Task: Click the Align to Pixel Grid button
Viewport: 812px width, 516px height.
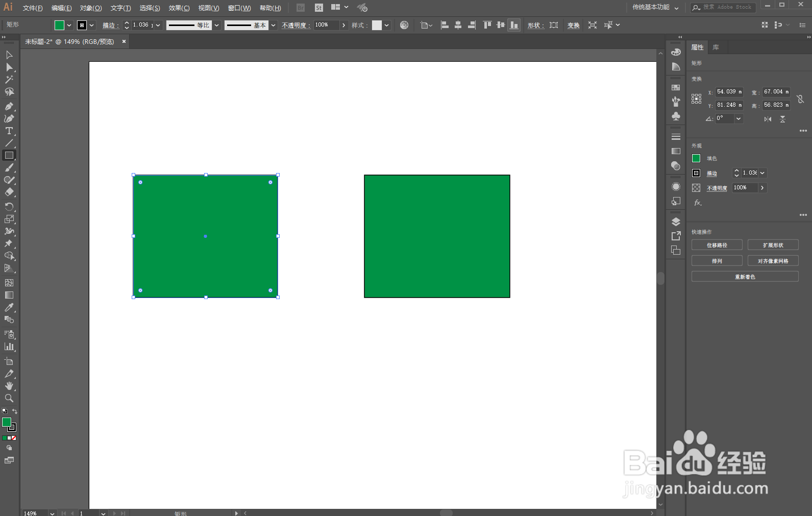Action: (773, 261)
